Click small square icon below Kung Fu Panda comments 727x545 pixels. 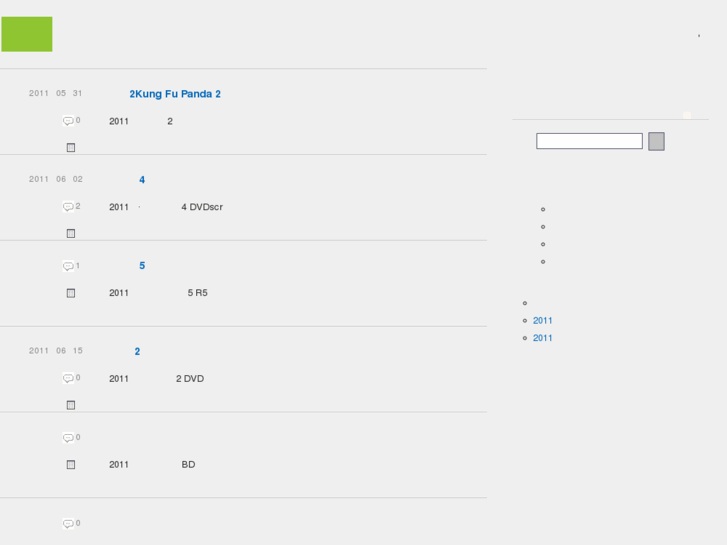coord(71,148)
